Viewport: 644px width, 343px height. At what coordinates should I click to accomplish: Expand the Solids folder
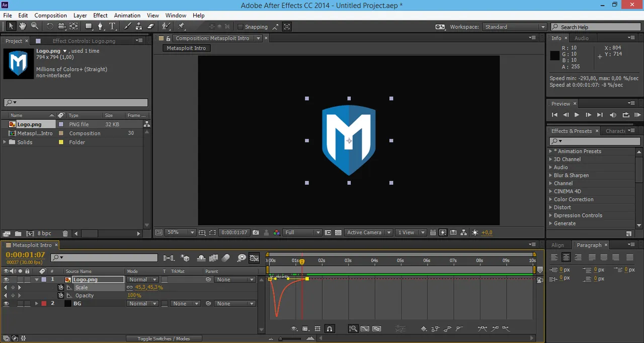(5, 142)
